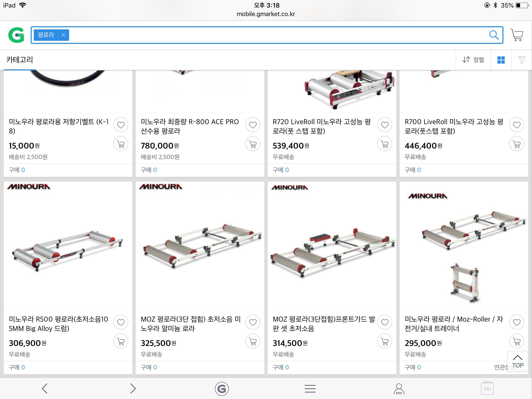Image resolution: width=532 pixels, height=399 pixels.
Task: Go back with the bottom left arrow
Action: click(x=45, y=389)
